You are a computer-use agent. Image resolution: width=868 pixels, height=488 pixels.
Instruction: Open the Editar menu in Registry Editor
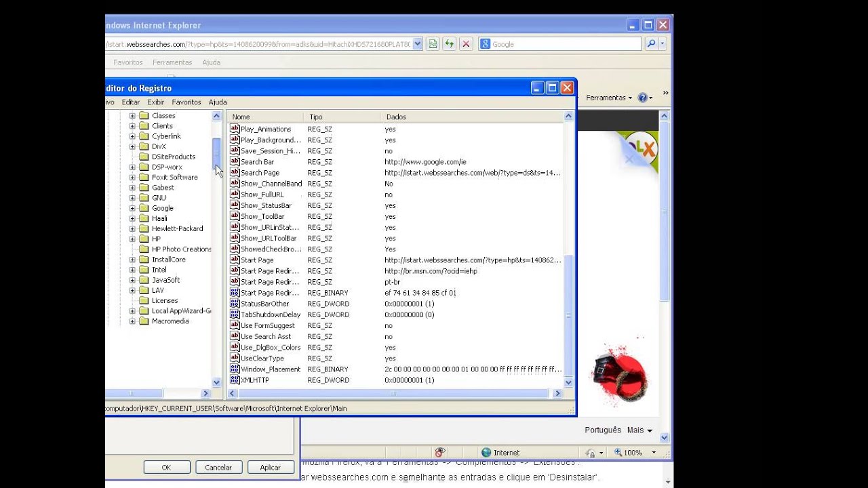(131, 102)
